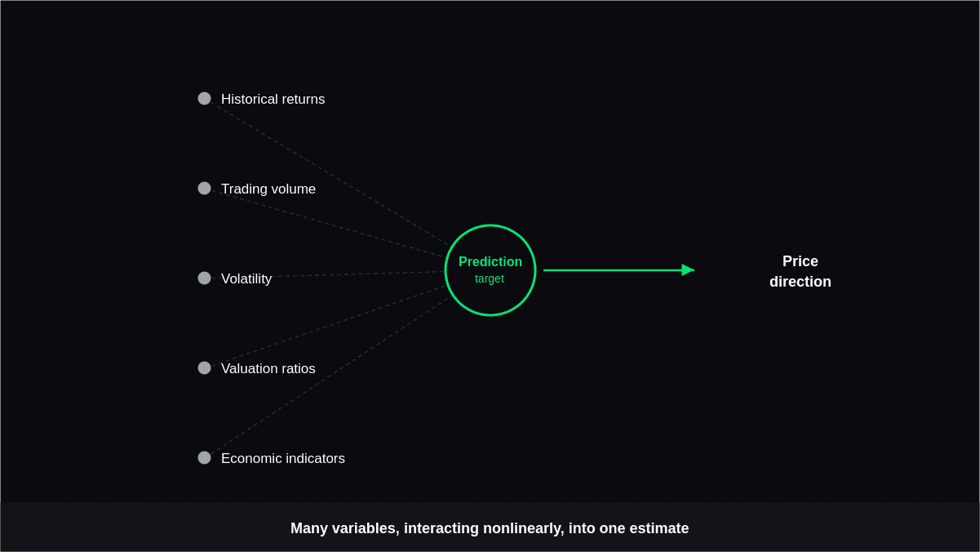This screenshot has height=552, width=980.
Task: Click the Economic indicators gray dot
Action: 204,458
